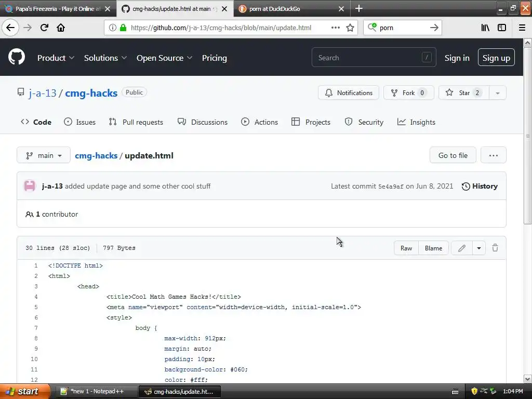View the Raw file
Image resolution: width=532 pixels, height=399 pixels.
click(406, 248)
